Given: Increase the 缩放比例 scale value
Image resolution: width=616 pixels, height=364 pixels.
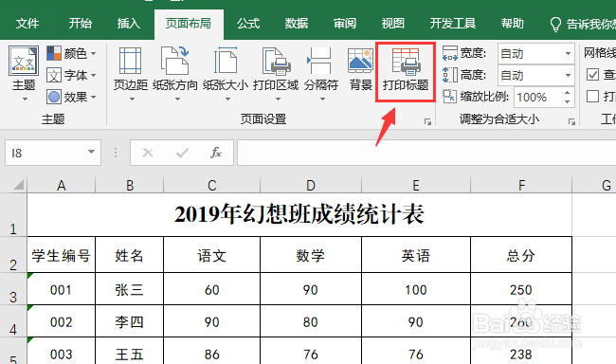Looking at the screenshot, I should [567, 93].
